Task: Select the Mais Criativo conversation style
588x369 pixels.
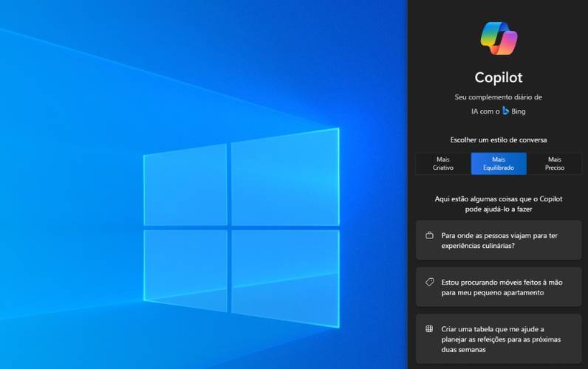Action: coord(443,164)
